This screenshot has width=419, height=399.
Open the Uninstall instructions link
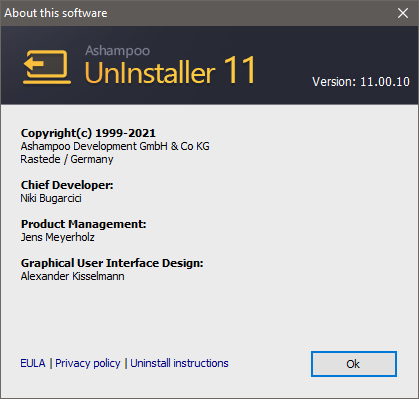[179, 363]
